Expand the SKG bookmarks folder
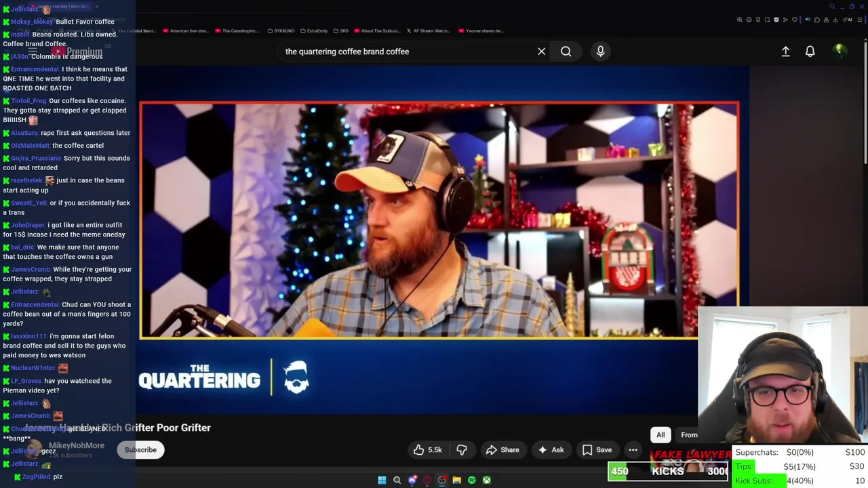The width and height of the screenshot is (868, 488). pyautogui.click(x=340, y=30)
